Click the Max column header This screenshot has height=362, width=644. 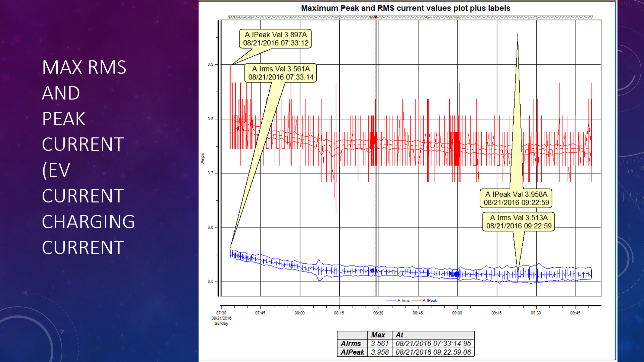click(x=378, y=335)
